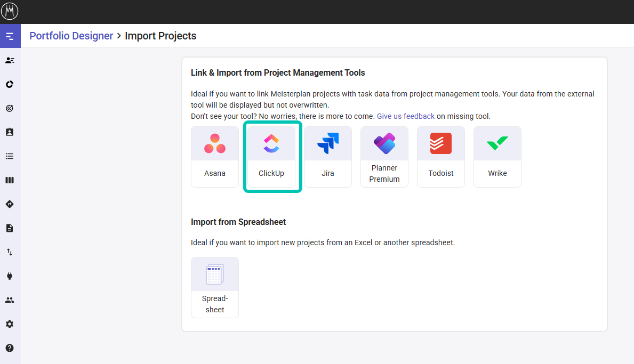Viewport: 634px width, 364px height.
Task: Click the Link & Import from Project Management Tools heading
Action: pyautogui.click(x=278, y=72)
